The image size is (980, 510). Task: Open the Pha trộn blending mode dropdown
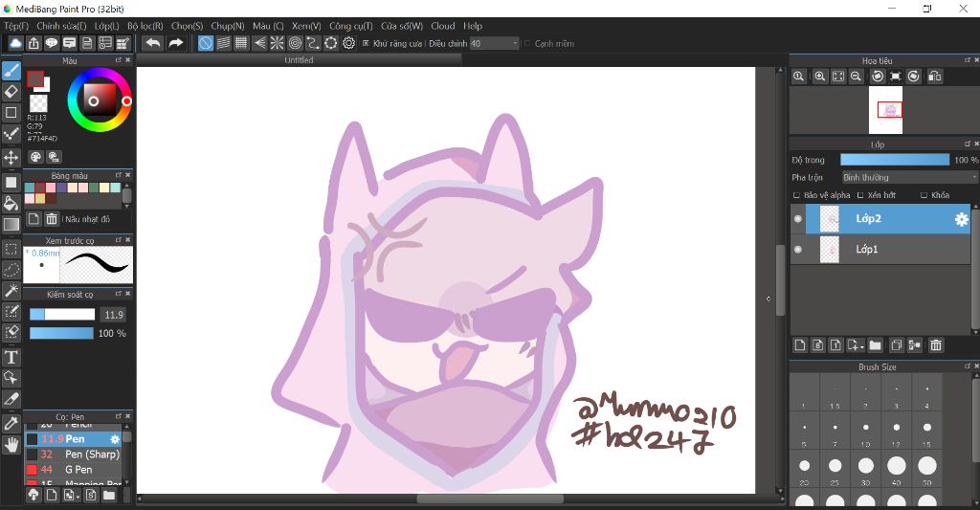tap(909, 178)
